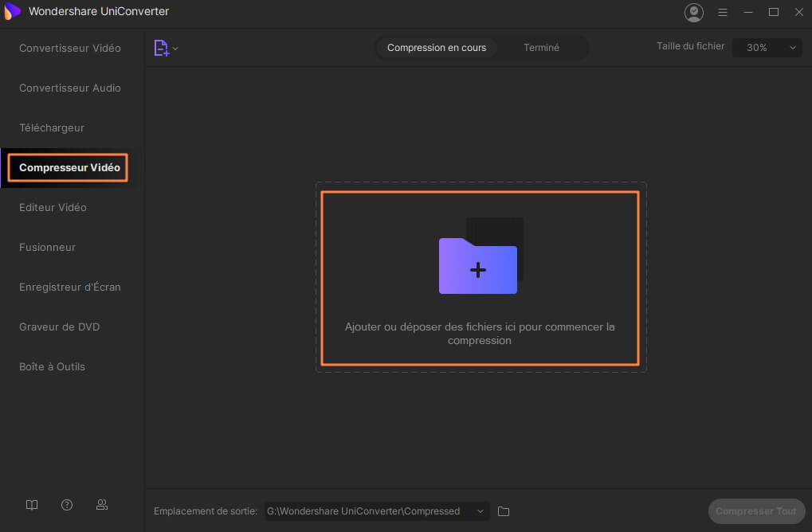Click the Compresser Tout button

coord(756,511)
